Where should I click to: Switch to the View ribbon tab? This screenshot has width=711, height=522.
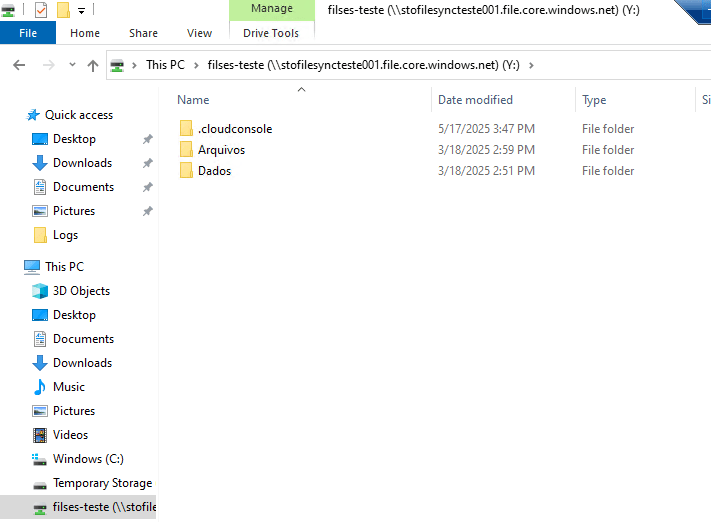pyautogui.click(x=199, y=33)
